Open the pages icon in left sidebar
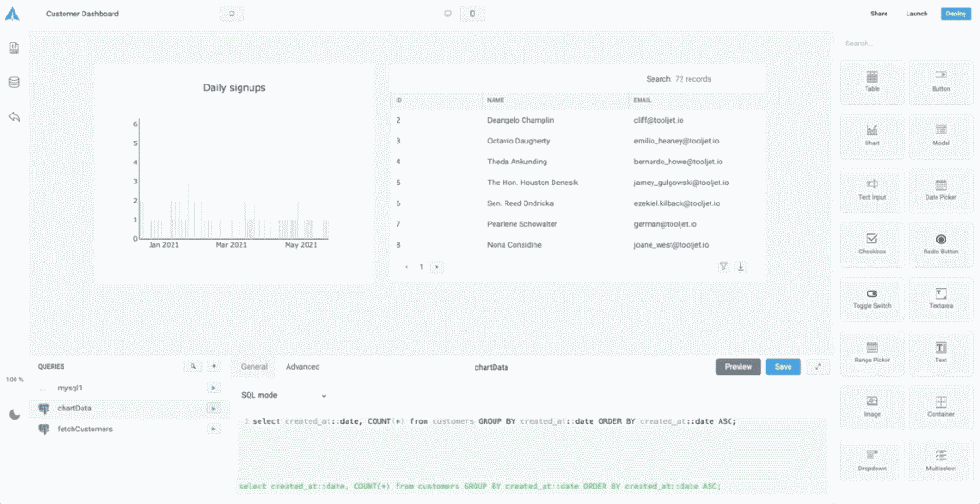The width and height of the screenshot is (980, 504). click(x=14, y=47)
